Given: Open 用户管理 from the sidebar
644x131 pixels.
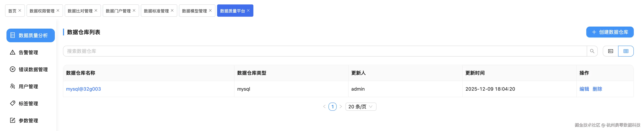Looking at the screenshot, I should pos(28,87).
